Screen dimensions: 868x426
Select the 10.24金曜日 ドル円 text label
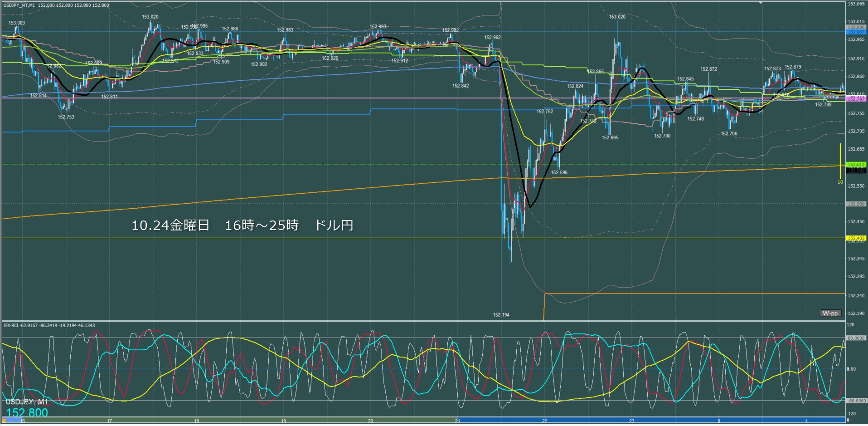pyautogui.click(x=242, y=225)
